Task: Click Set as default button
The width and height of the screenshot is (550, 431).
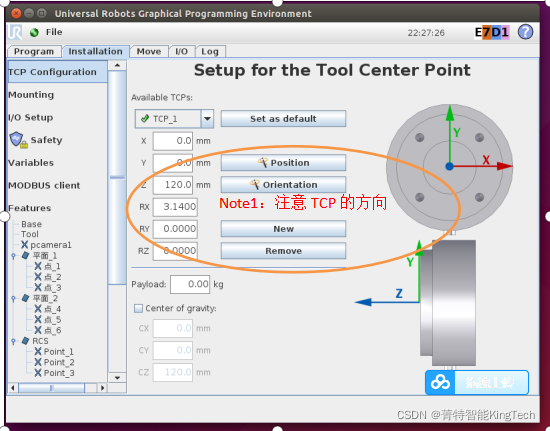Action: click(x=283, y=119)
